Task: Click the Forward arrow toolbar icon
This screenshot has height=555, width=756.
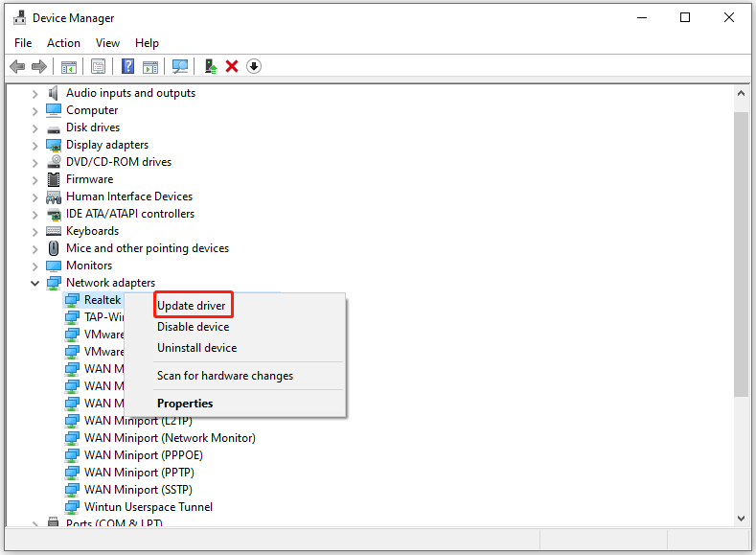Action: (39, 66)
